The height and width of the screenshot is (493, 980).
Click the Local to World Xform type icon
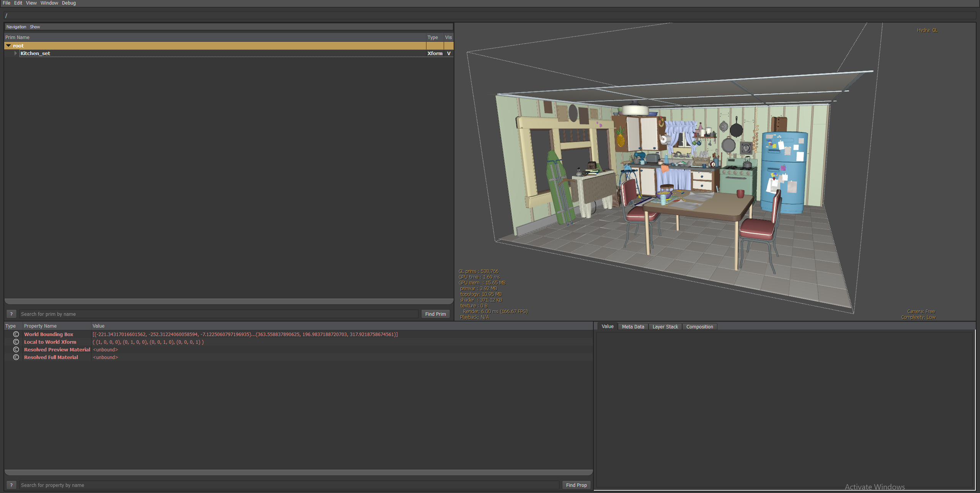click(16, 342)
